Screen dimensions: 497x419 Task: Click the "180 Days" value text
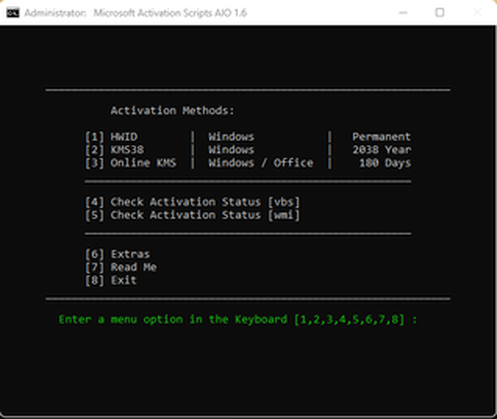pos(385,163)
